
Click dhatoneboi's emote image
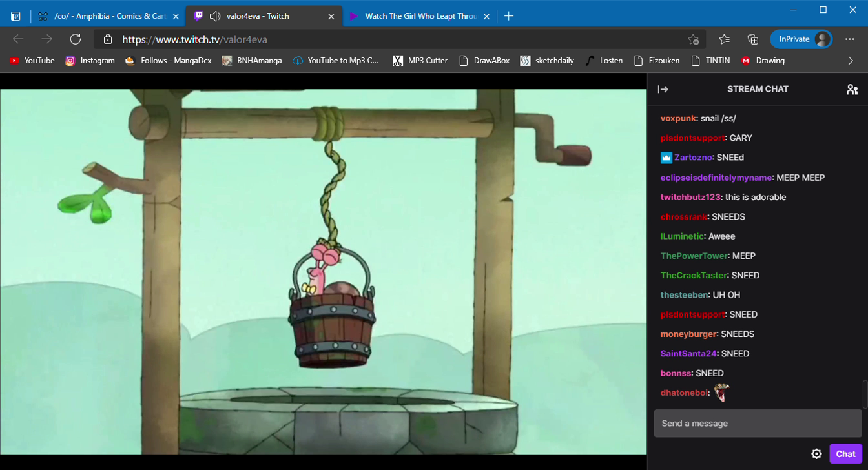point(721,392)
